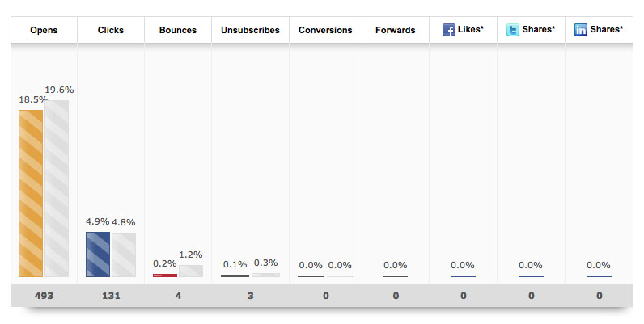Select the Forwards column header
This screenshot has height=324, width=644.
click(396, 30)
